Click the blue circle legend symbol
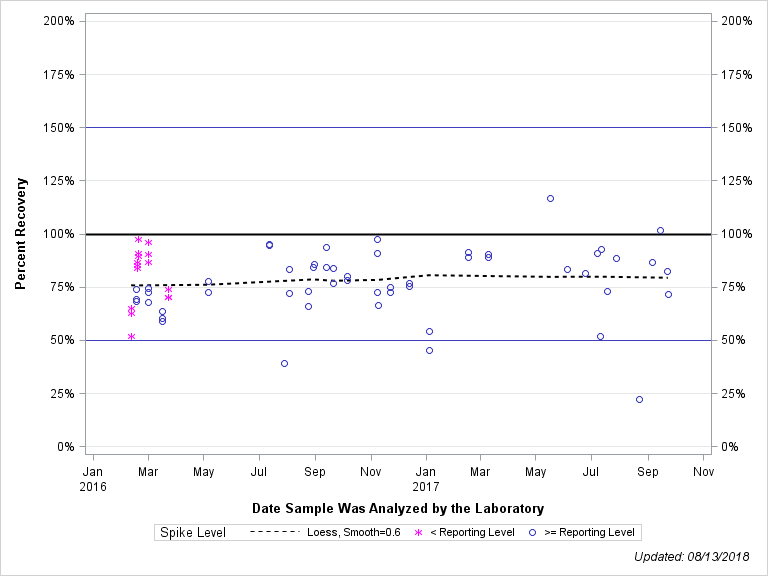 tap(532, 532)
